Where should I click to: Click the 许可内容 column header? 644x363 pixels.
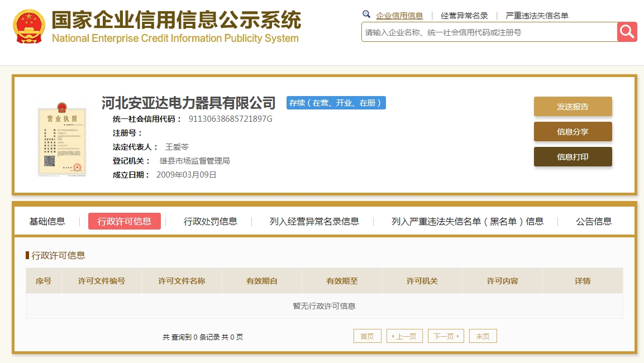[x=502, y=281]
